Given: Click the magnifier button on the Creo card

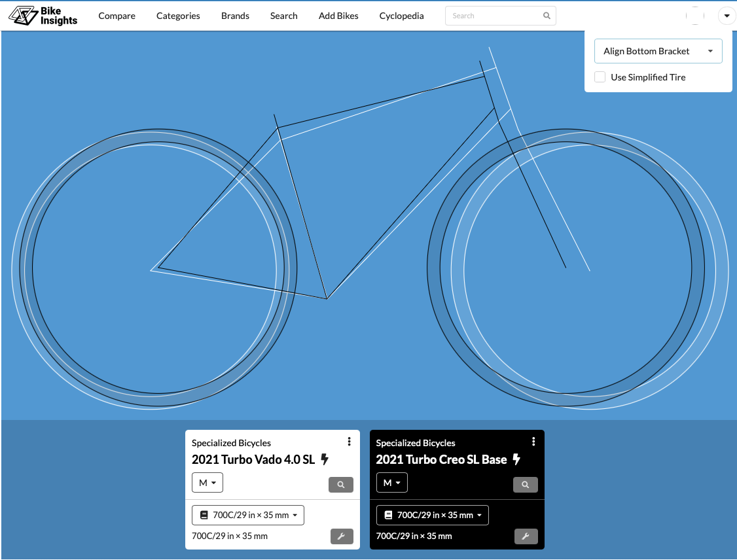Looking at the screenshot, I should [525, 485].
